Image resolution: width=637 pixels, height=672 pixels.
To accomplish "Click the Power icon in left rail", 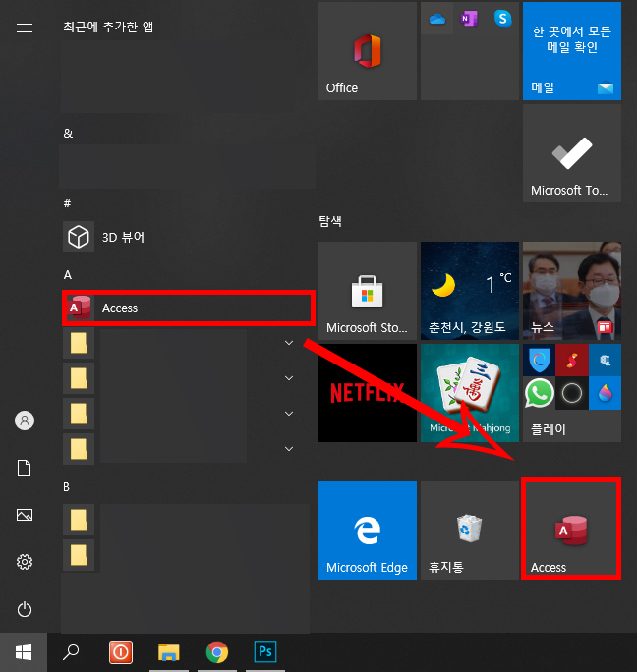I will (x=25, y=609).
